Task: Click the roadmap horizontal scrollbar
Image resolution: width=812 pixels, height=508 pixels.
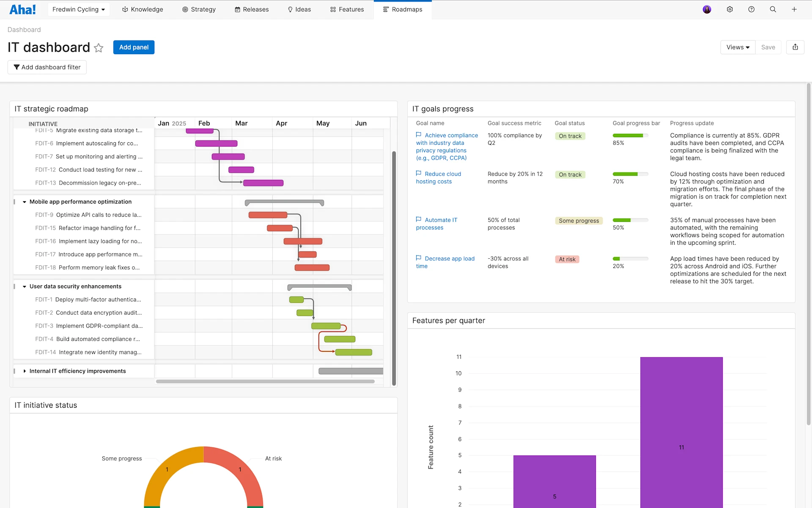Action: [265, 381]
